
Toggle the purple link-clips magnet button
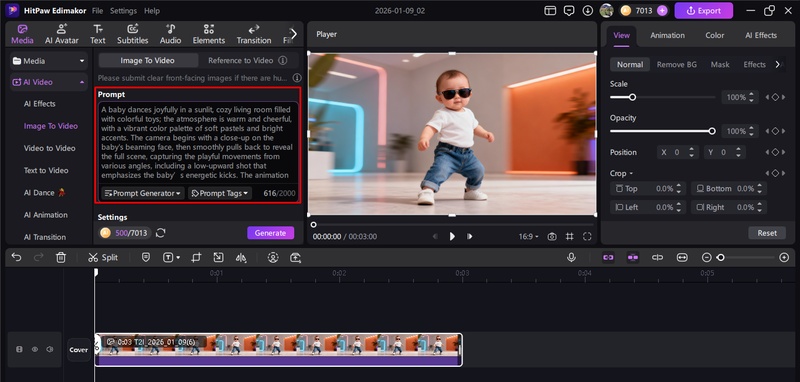click(608, 258)
